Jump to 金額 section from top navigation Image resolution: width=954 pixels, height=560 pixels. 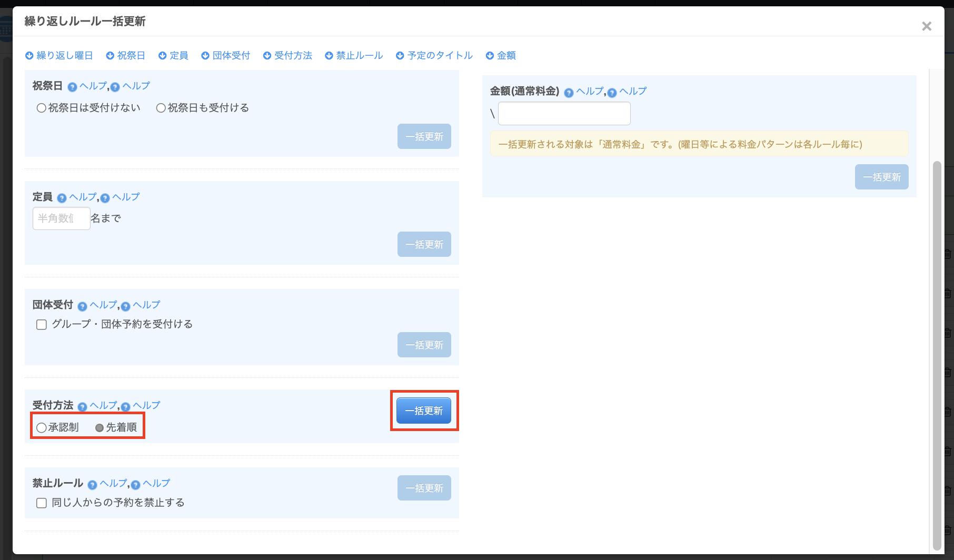(501, 55)
